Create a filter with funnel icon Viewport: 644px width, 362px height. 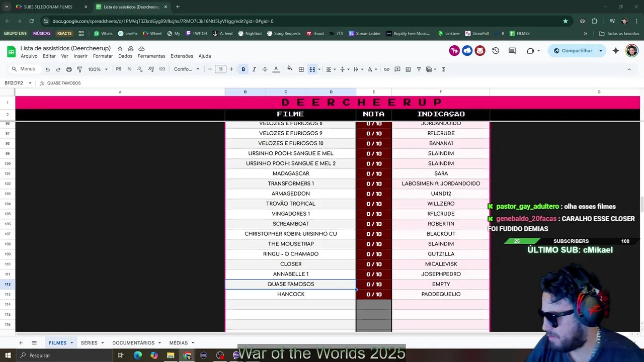point(419,69)
